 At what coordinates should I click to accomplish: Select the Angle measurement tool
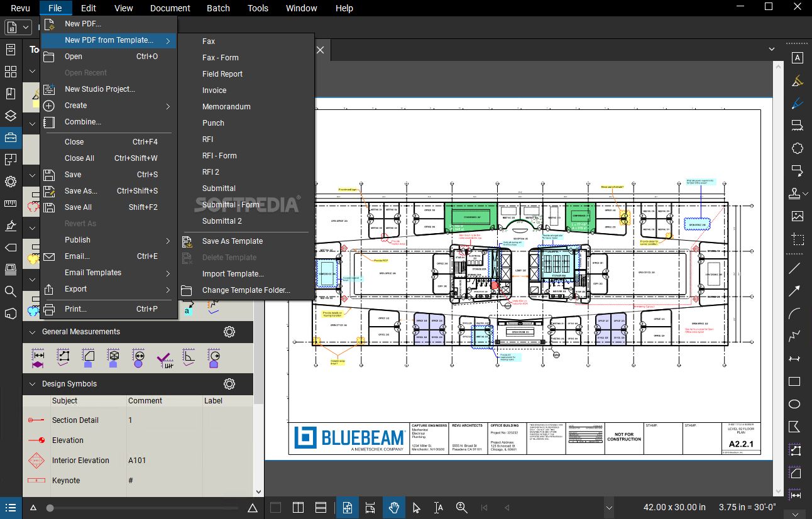pos(189,358)
